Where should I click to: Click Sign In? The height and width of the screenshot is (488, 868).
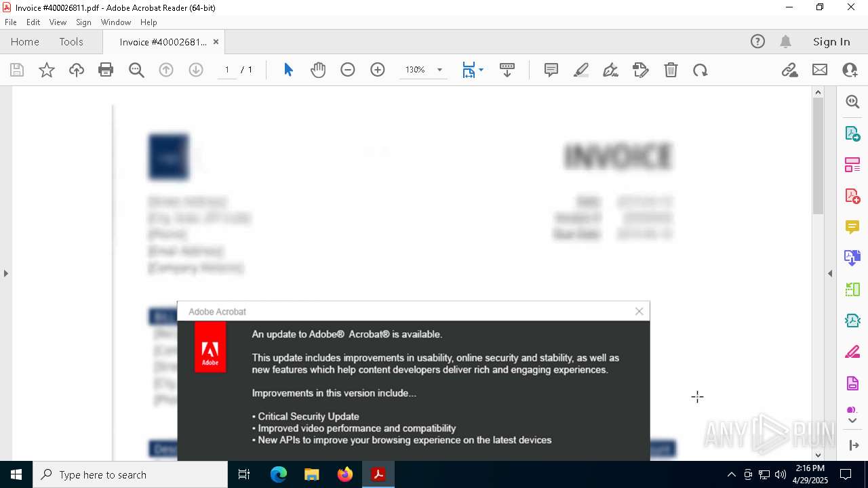tap(831, 41)
